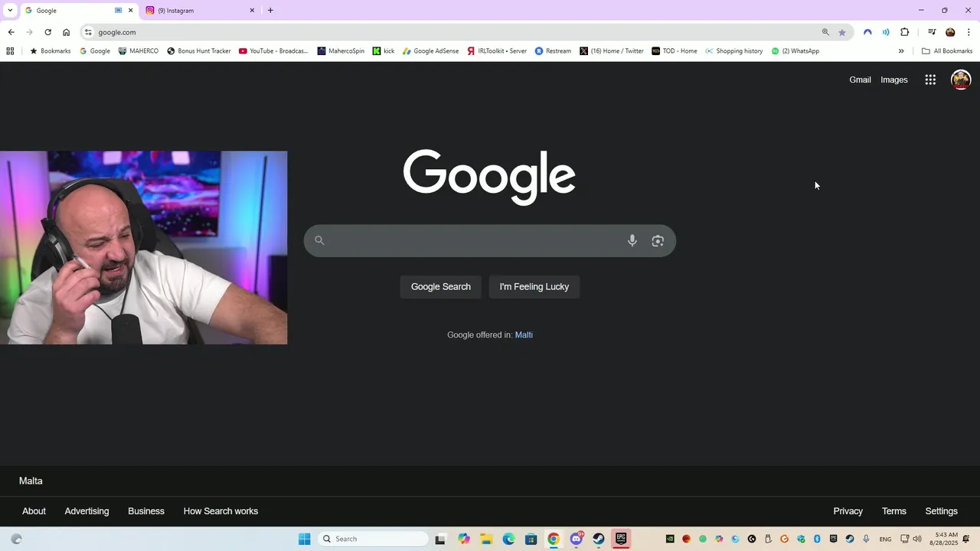The width and height of the screenshot is (980, 551).
Task: Start a voice search with the microphone icon
Action: point(632,241)
